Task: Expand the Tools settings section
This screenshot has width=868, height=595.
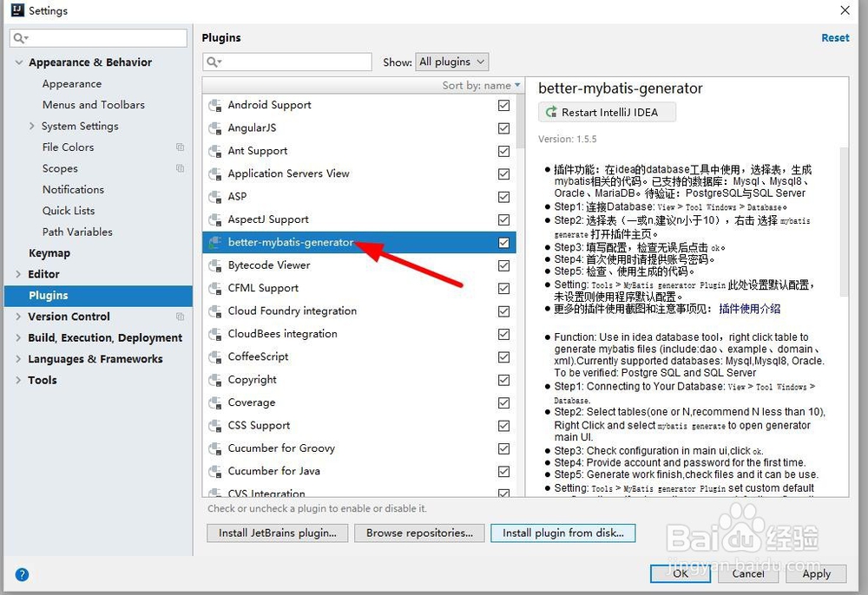Action: 18,380
